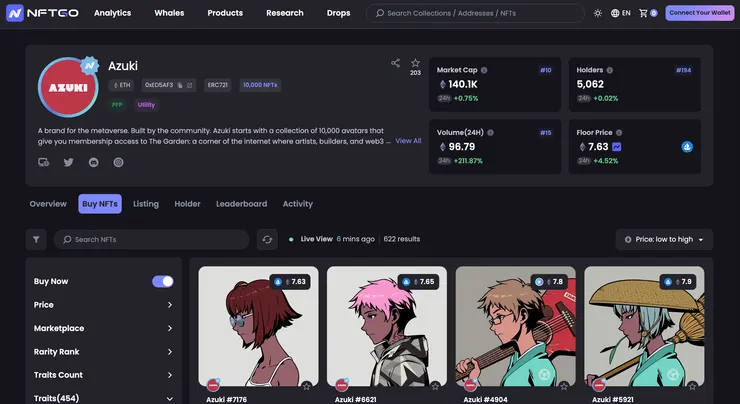Switch to the Overview tab
This screenshot has height=404, width=740.
click(x=48, y=204)
